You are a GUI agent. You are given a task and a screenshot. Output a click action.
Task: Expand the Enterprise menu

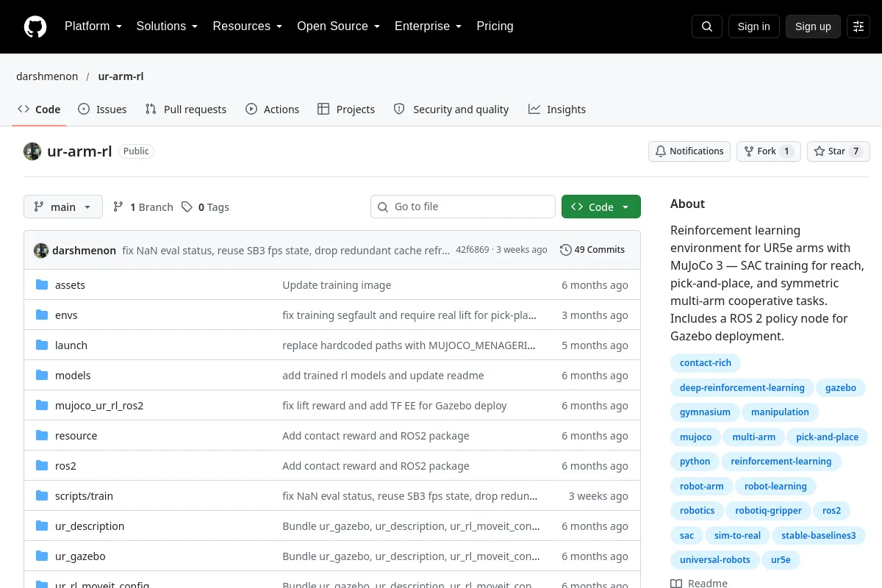point(429,26)
